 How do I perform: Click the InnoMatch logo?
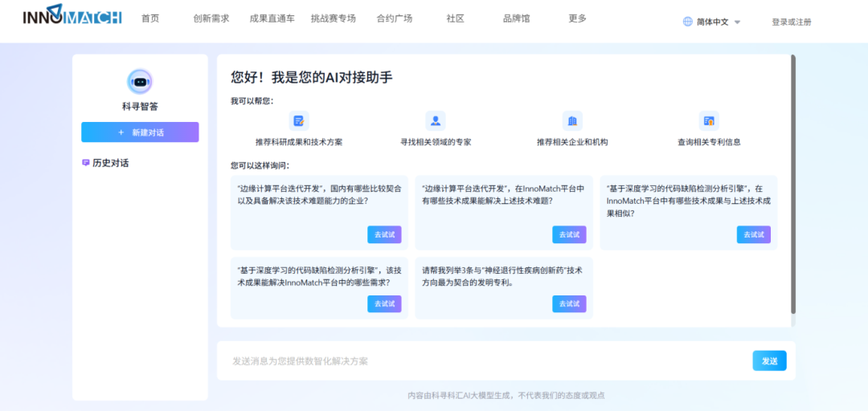pyautogui.click(x=72, y=17)
